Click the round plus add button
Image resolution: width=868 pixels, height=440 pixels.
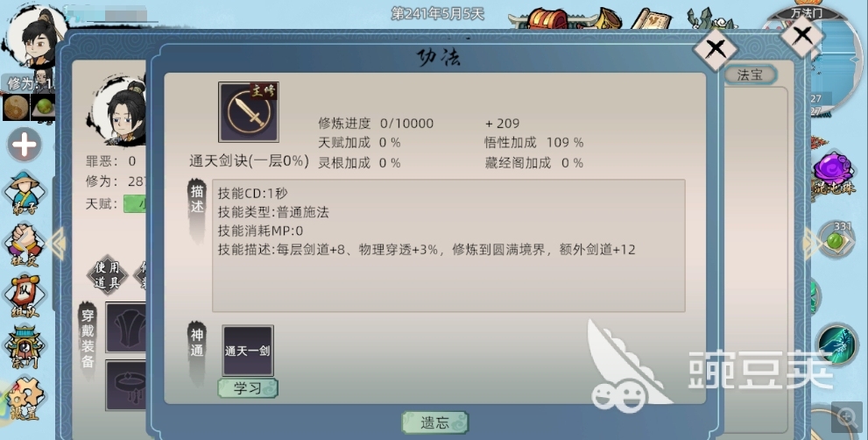tap(25, 145)
